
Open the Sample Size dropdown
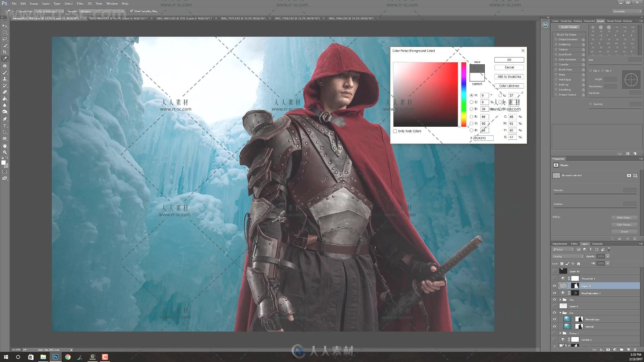49,11
